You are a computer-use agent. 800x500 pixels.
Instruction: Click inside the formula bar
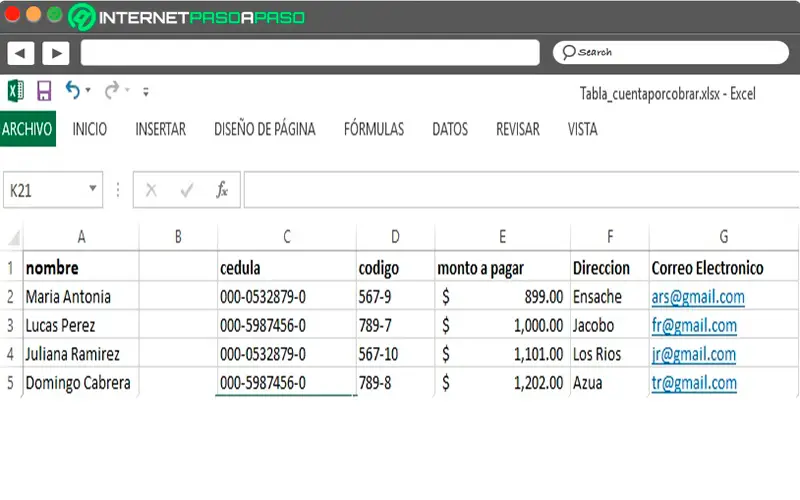(521, 190)
